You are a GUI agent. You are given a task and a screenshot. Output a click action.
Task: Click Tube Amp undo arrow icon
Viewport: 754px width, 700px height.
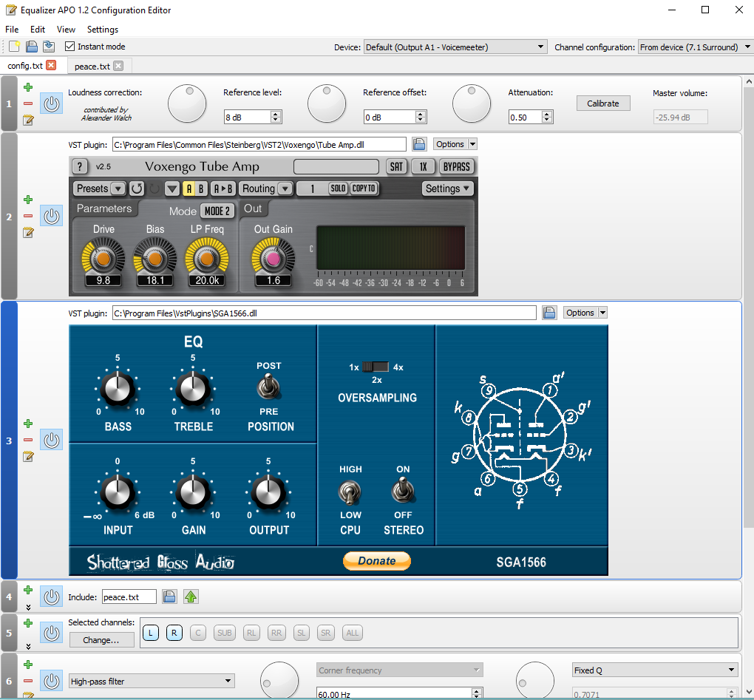coord(137,188)
